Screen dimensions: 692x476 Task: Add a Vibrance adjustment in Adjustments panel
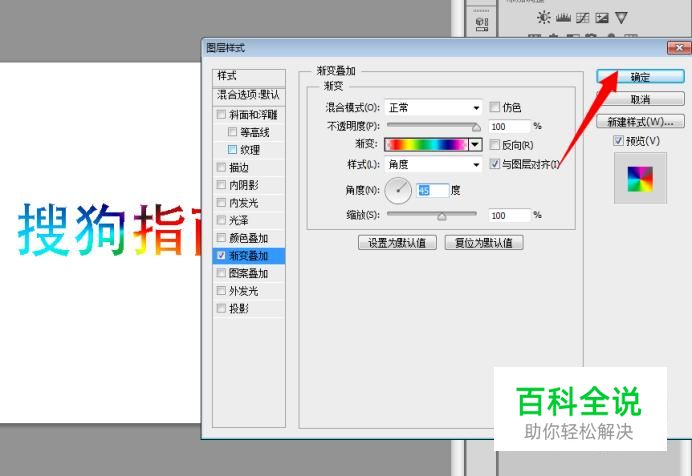(621, 18)
